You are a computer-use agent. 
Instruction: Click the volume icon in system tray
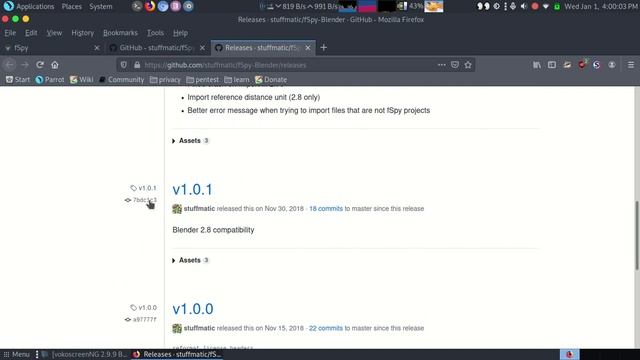tap(524, 6)
